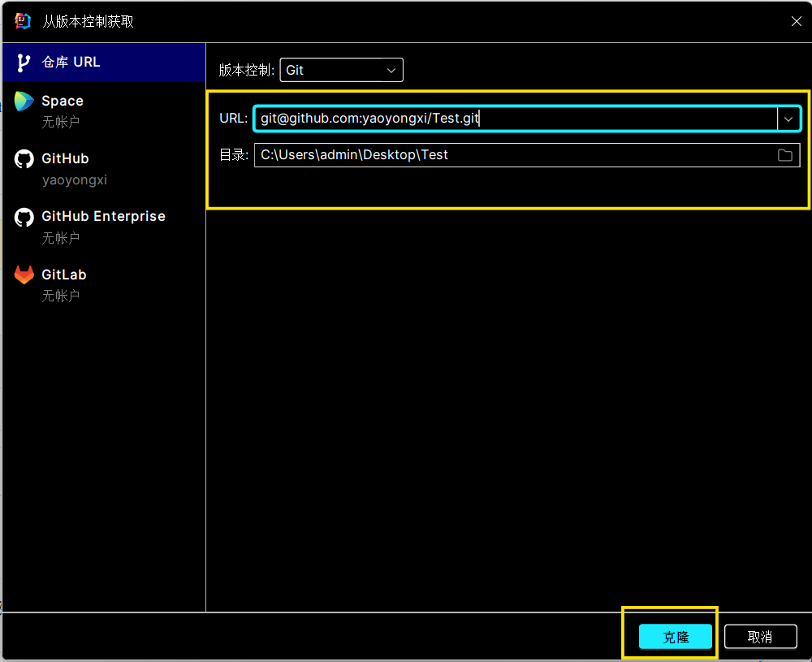
Task: Close the 从版本控制获取 dialog
Action: tap(797, 21)
